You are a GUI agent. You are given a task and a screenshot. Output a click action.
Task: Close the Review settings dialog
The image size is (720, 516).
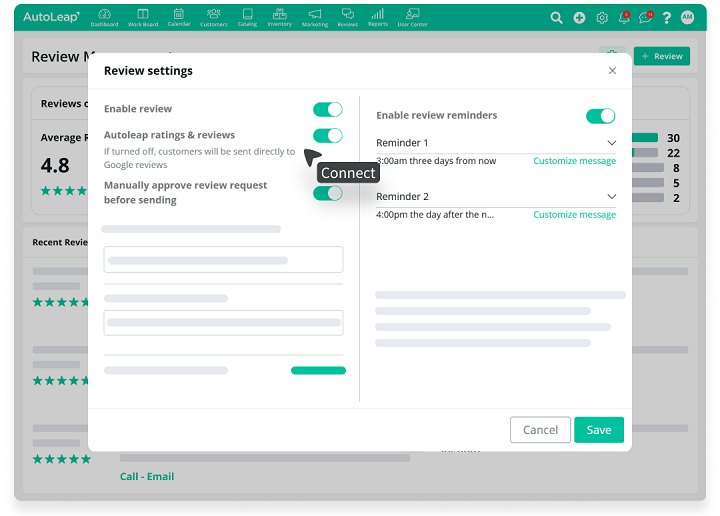(613, 71)
